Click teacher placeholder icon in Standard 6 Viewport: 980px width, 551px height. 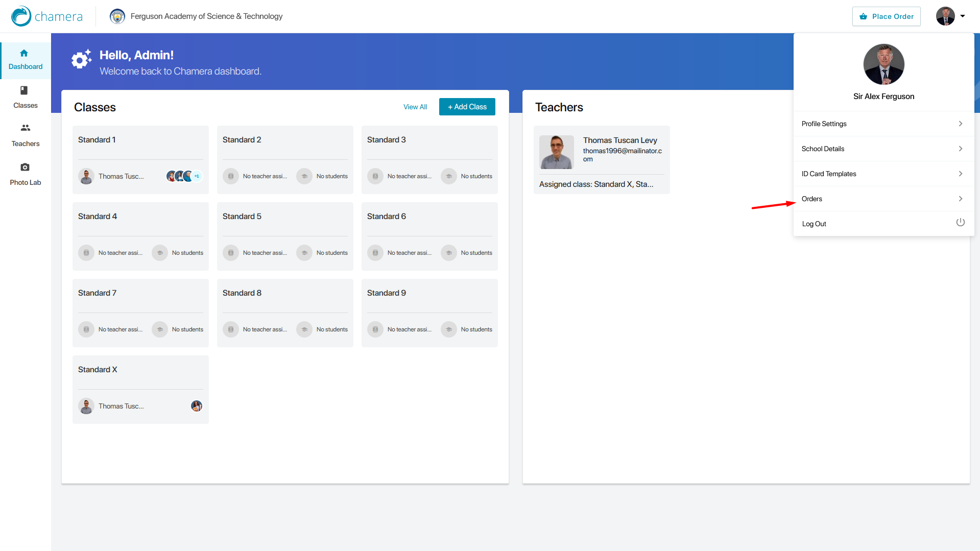(375, 253)
